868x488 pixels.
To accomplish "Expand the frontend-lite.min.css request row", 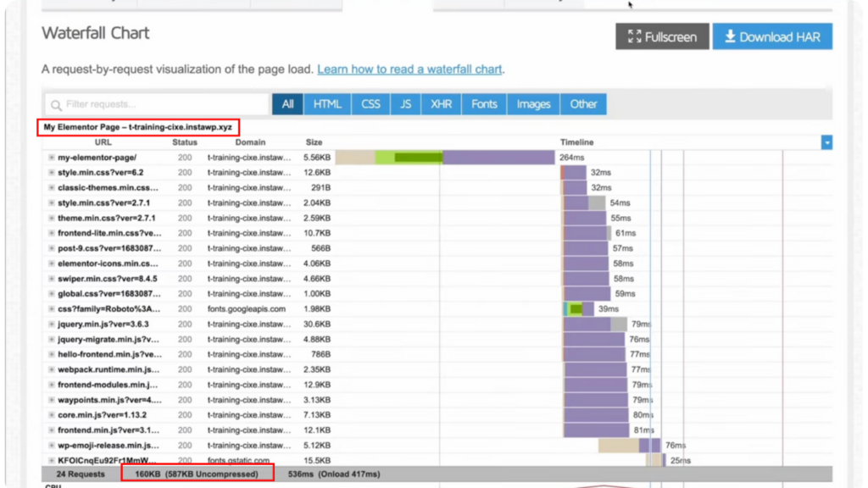I will [x=52, y=234].
